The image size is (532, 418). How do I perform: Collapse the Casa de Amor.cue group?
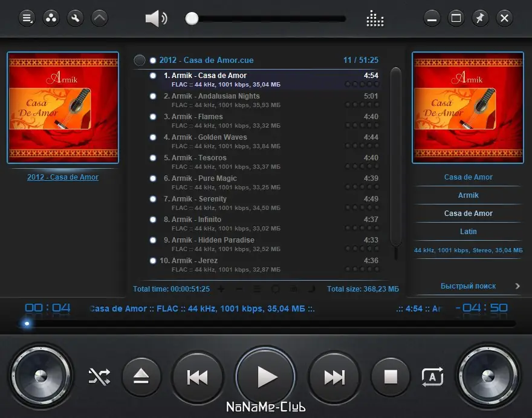tap(140, 60)
